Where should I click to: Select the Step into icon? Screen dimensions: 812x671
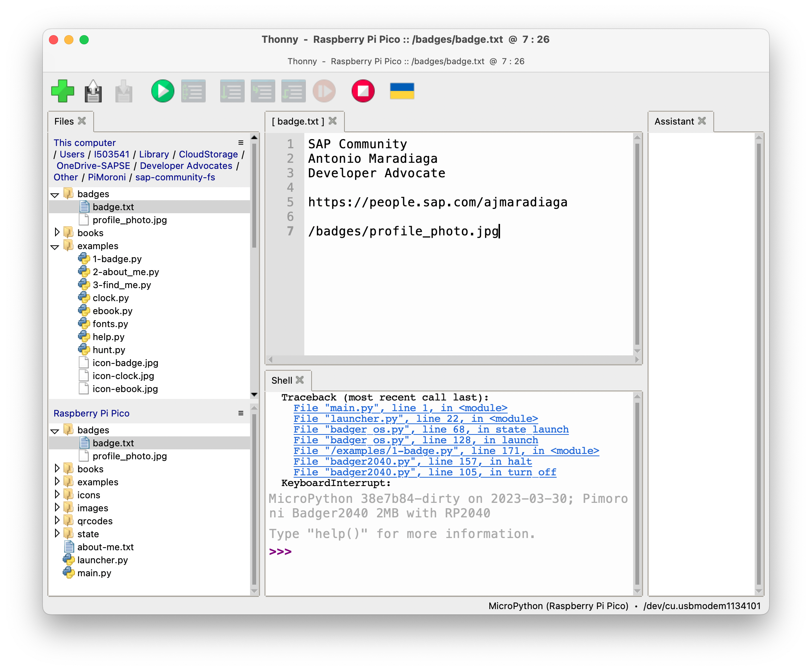coord(263,91)
